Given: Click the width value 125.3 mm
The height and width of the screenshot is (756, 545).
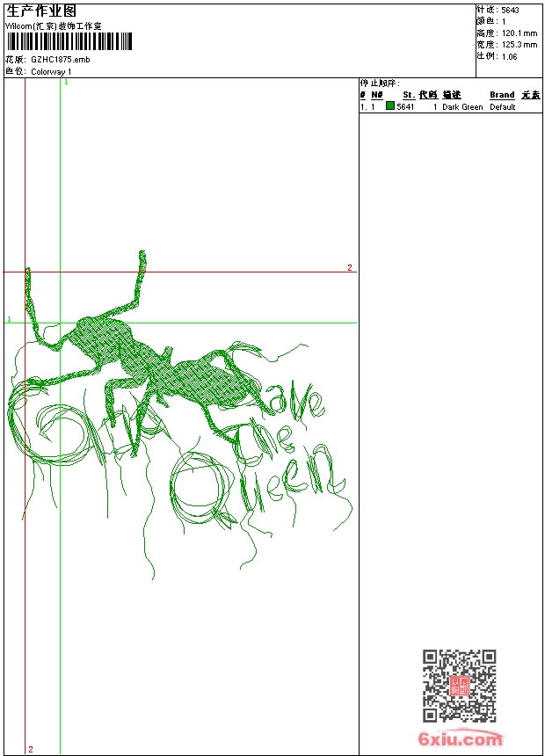Looking at the screenshot, I should [x=520, y=45].
